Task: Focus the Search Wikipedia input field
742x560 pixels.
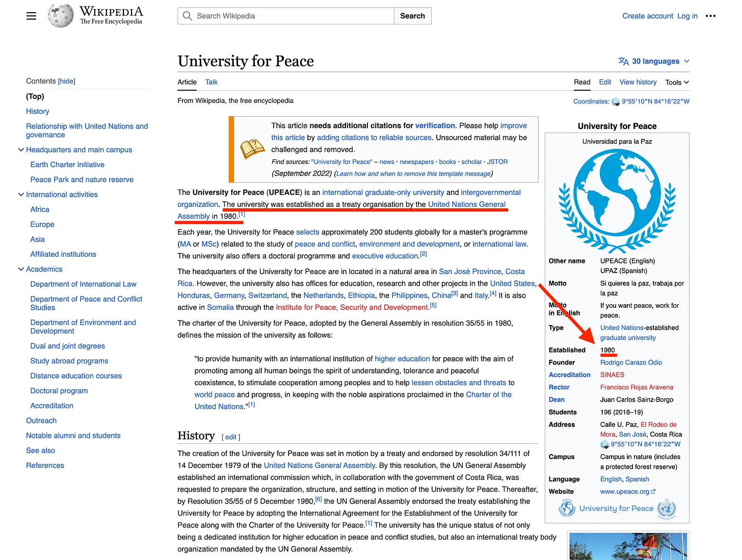Action: 286,16
